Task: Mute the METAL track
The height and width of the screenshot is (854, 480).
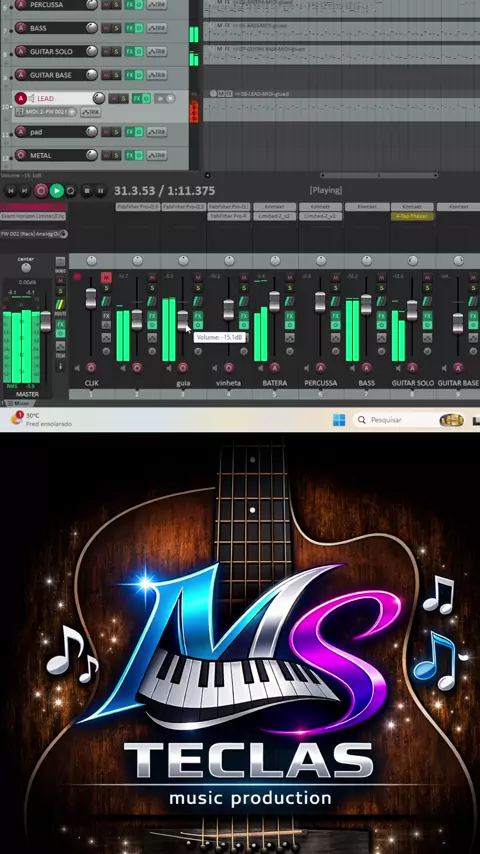Action: 106,155
